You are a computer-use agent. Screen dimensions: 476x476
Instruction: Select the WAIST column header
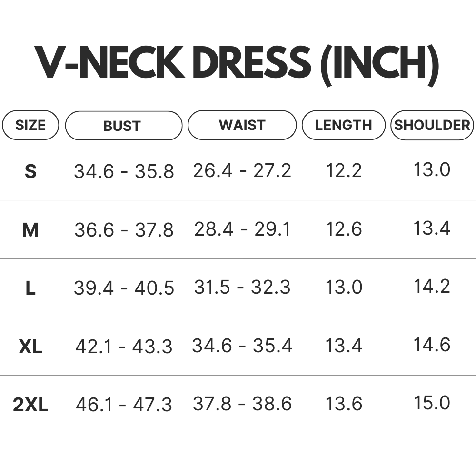(242, 125)
